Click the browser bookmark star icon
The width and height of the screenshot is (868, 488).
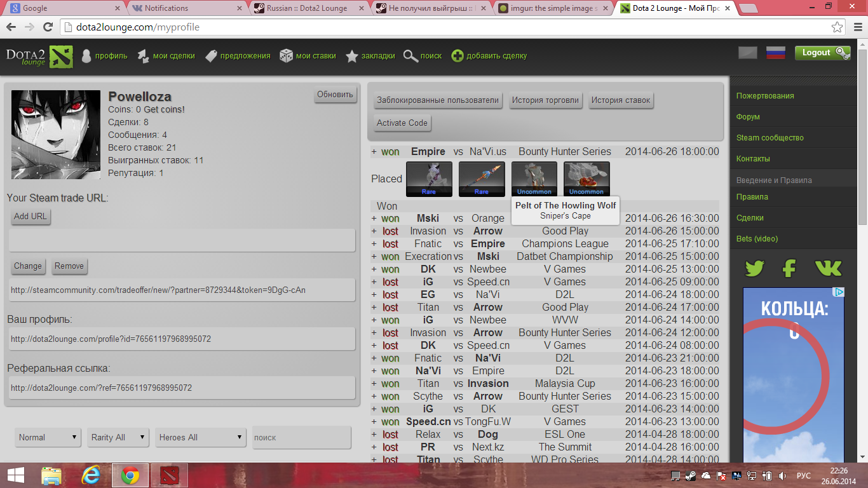coord(837,27)
